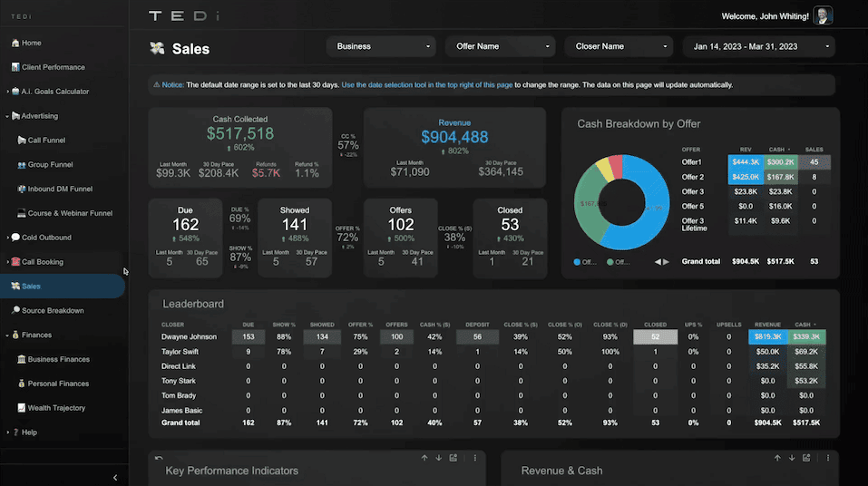The height and width of the screenshot is (486, 868).
Task: Click undo arrow on Key Performance Indicators
Action: tap(159, 458)
